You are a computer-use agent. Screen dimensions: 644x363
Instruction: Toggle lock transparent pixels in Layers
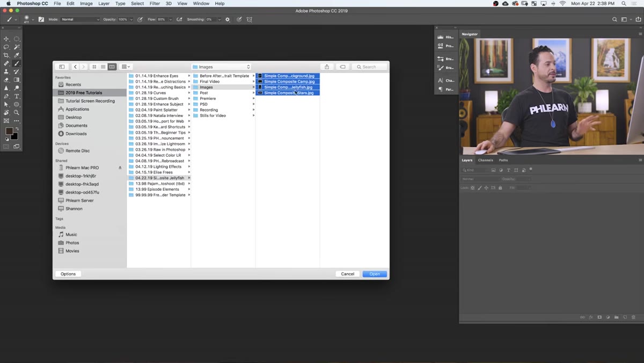[x=473, y=188]
